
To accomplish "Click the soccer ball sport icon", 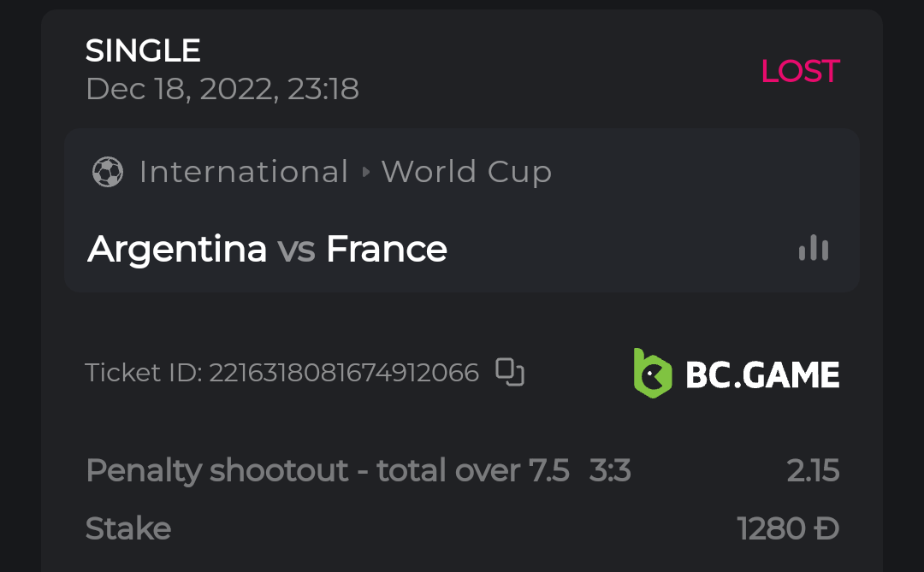I will coord(108,172).
